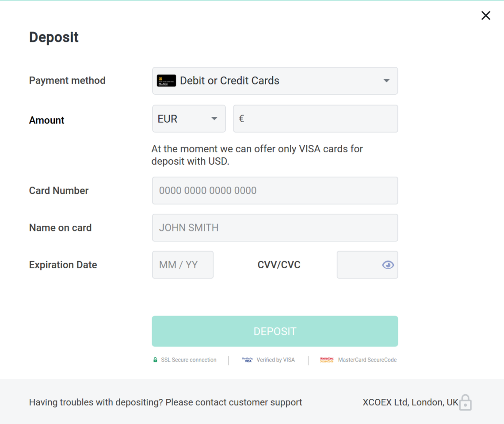Click the euro symbol in the Amount field
The image size is (504, 424).
click(x=241, y=119)
